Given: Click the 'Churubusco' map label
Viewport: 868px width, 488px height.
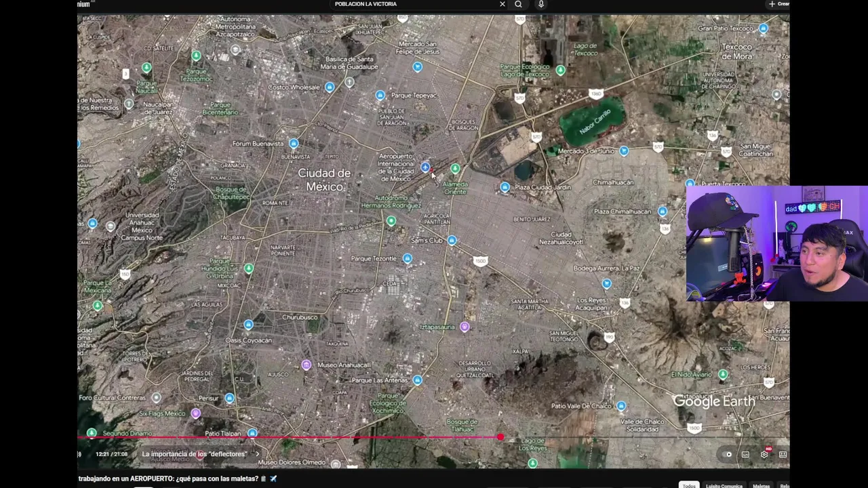Looking at the screenshot, I should coord(300,317).
